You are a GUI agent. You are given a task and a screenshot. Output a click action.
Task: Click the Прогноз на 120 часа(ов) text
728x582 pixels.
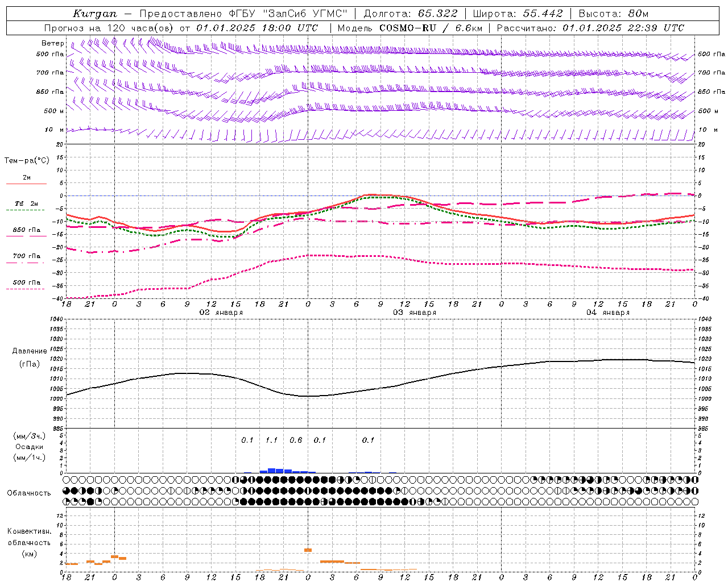coord(110,28)
